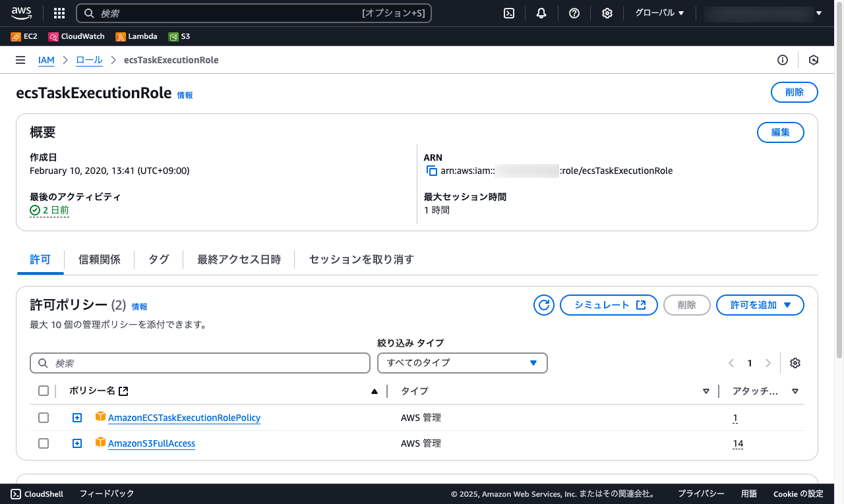Switch to the タグ tab
844x504 pixels.
[x=159, y=260]
